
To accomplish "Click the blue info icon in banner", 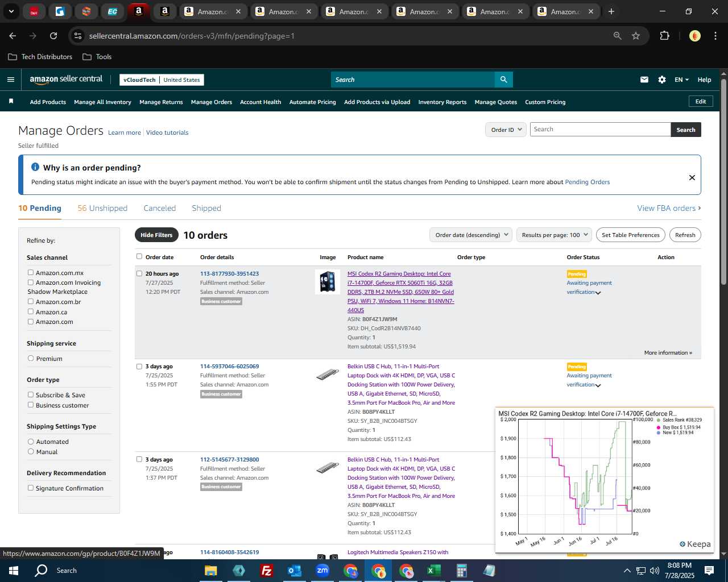I will [x=35, y=167].
